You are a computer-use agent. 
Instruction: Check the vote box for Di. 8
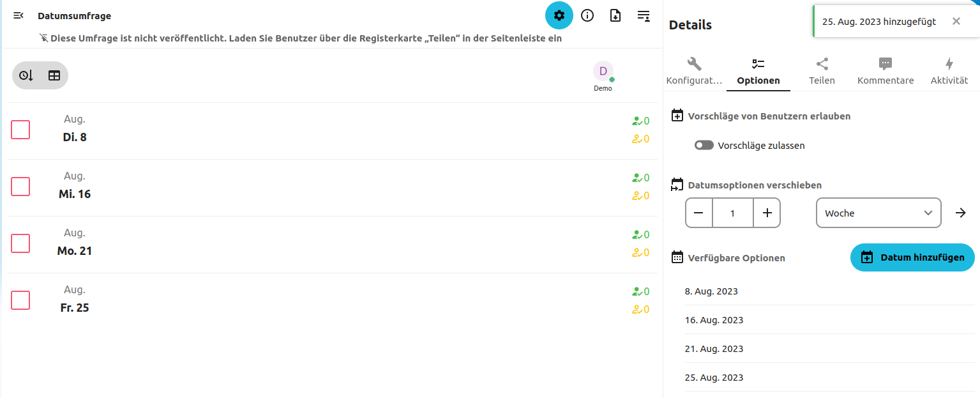click(20, 130)
